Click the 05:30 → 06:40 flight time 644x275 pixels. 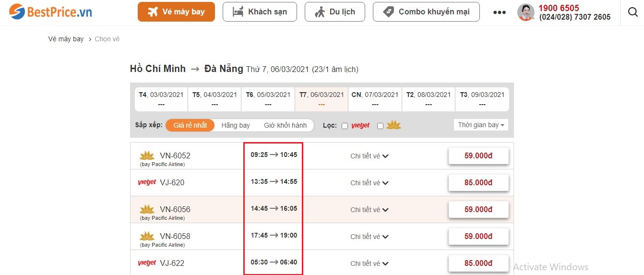pyautogui.click(x=274, y=263)
